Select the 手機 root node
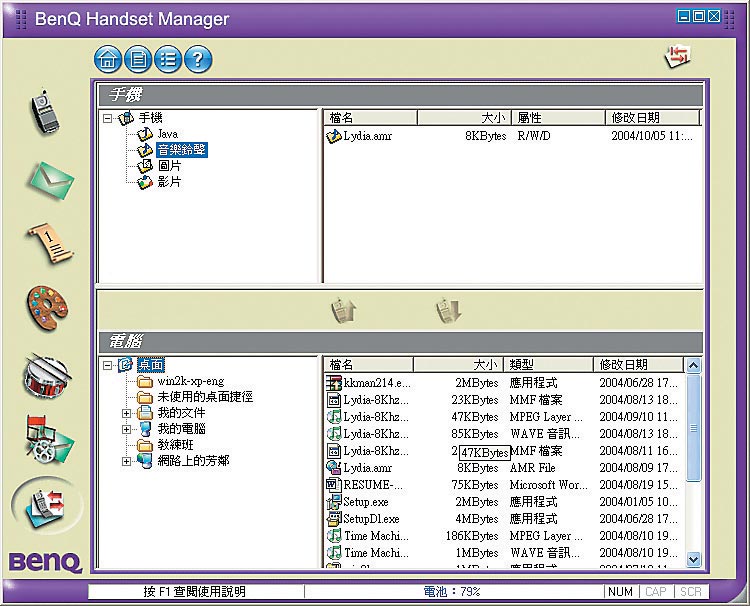This screenshot has height=606, width=750. 150,118
